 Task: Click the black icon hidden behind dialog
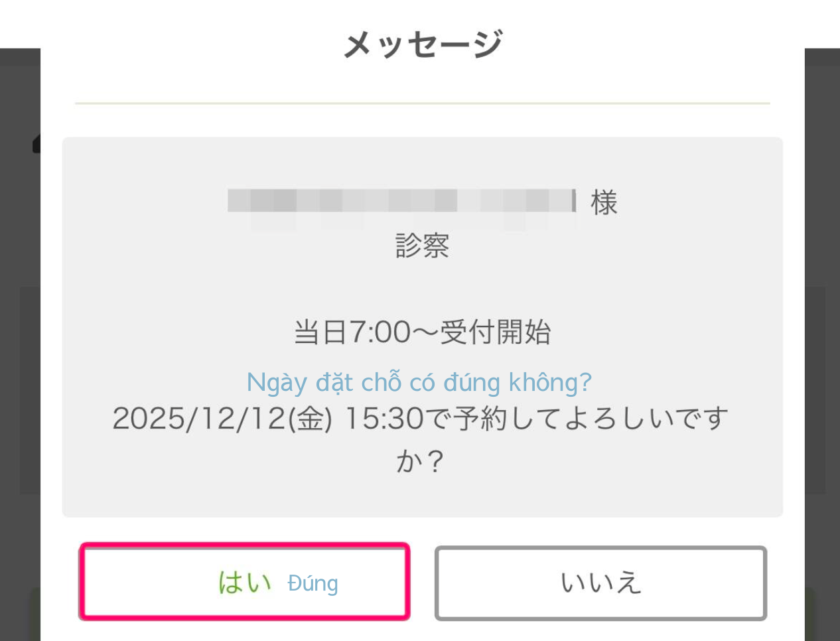point(36,144)
